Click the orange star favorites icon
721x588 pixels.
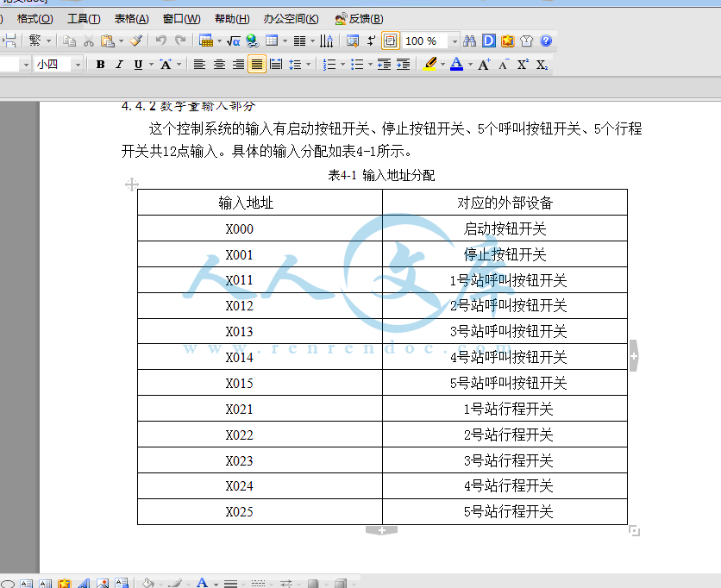tap(508, 41)
